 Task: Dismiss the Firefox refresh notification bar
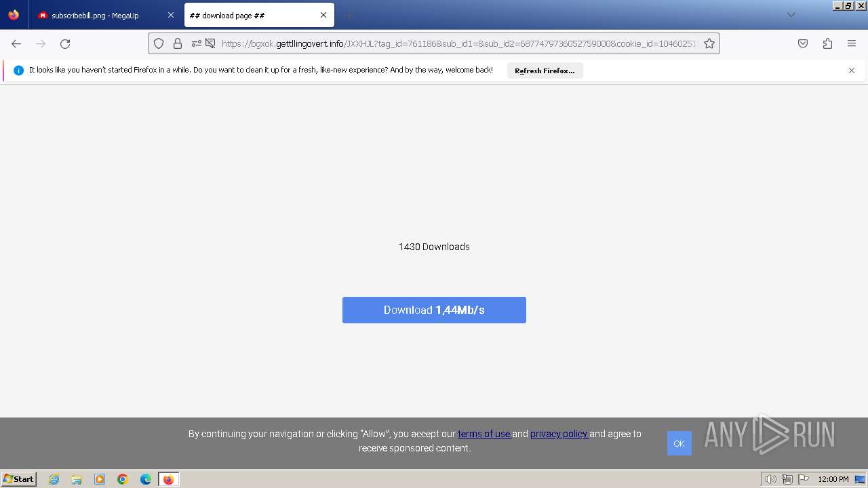[852, 70]
